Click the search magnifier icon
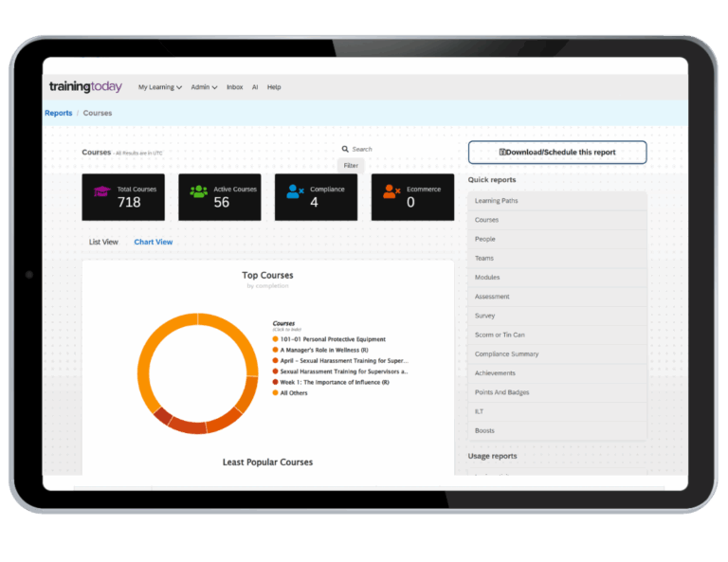728x562 pixels. click(x=345, y=149)
